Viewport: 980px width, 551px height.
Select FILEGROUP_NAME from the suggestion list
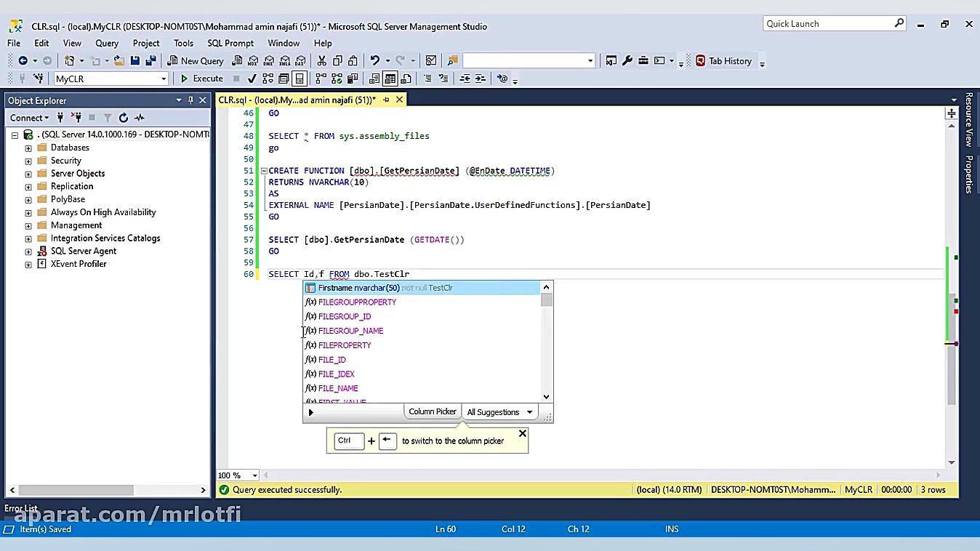350,331
